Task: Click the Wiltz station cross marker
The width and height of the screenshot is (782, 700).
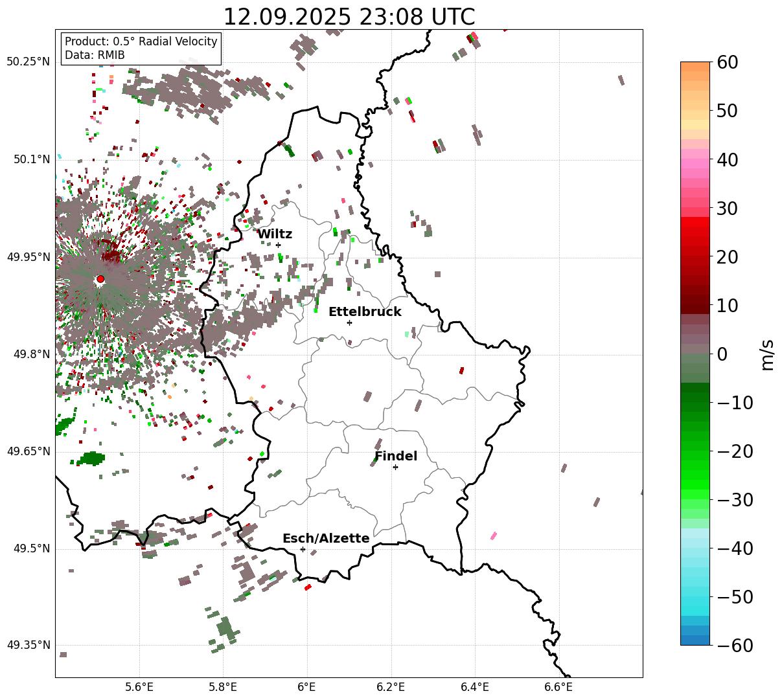Action: click(278, 245)
